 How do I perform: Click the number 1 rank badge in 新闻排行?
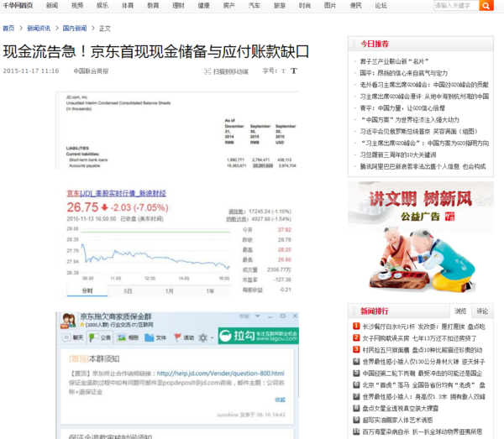point(356,326)
